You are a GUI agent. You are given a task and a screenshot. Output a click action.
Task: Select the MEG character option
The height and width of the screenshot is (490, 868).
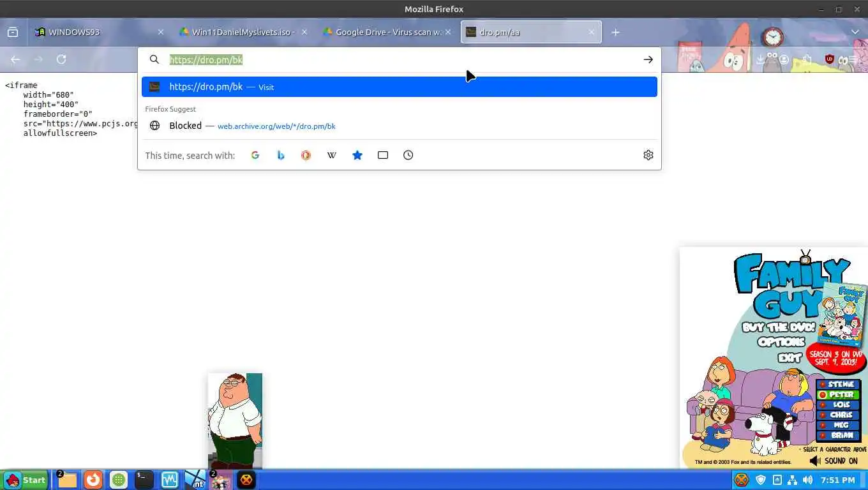point(839,426)
